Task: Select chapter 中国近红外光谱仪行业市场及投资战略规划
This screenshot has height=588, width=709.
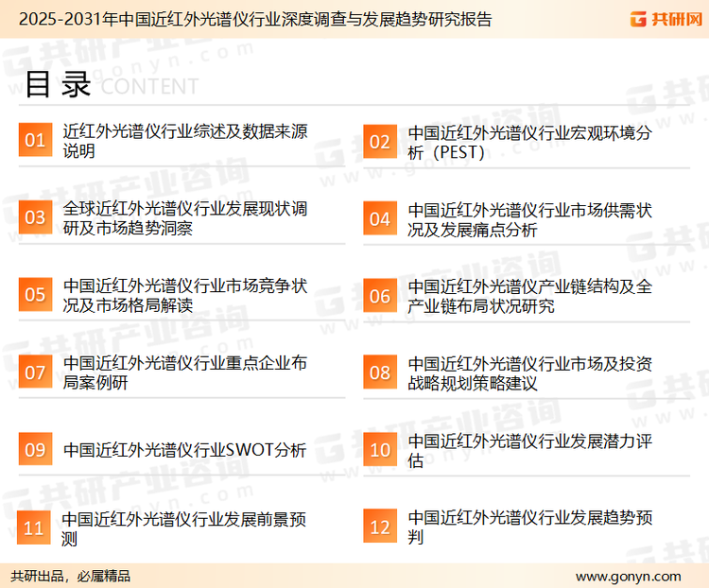Action: [529, 373]
